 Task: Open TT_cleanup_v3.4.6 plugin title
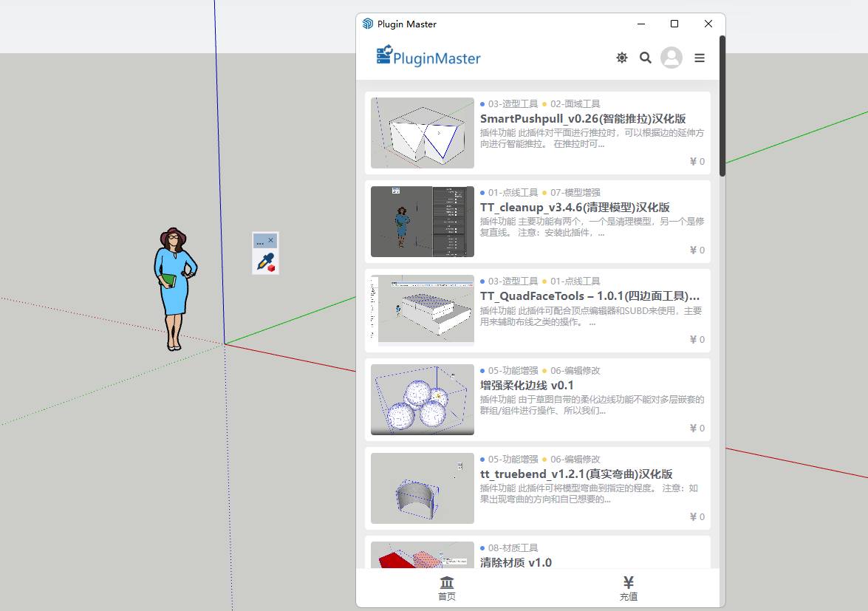click(x=575, y=207)
